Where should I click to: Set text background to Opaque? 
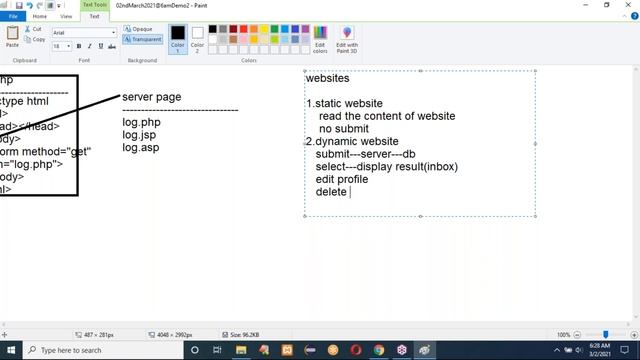pyautogui.click(x=138, y=29)
